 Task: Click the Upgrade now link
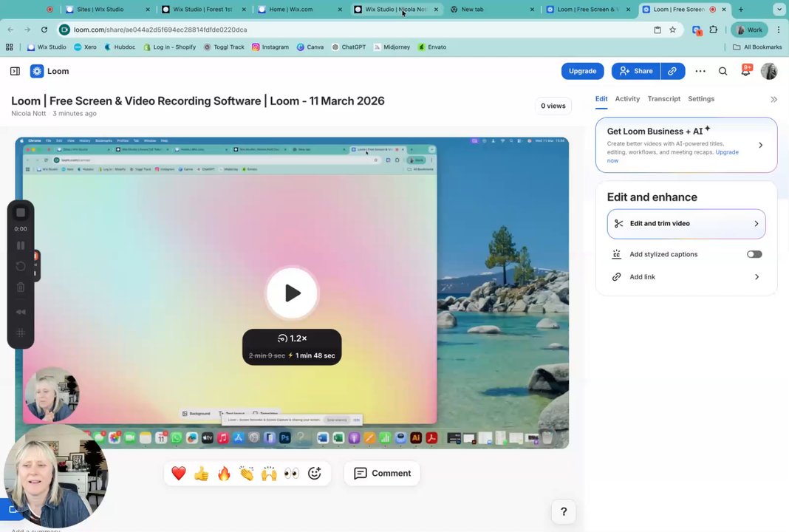(727, 152)
